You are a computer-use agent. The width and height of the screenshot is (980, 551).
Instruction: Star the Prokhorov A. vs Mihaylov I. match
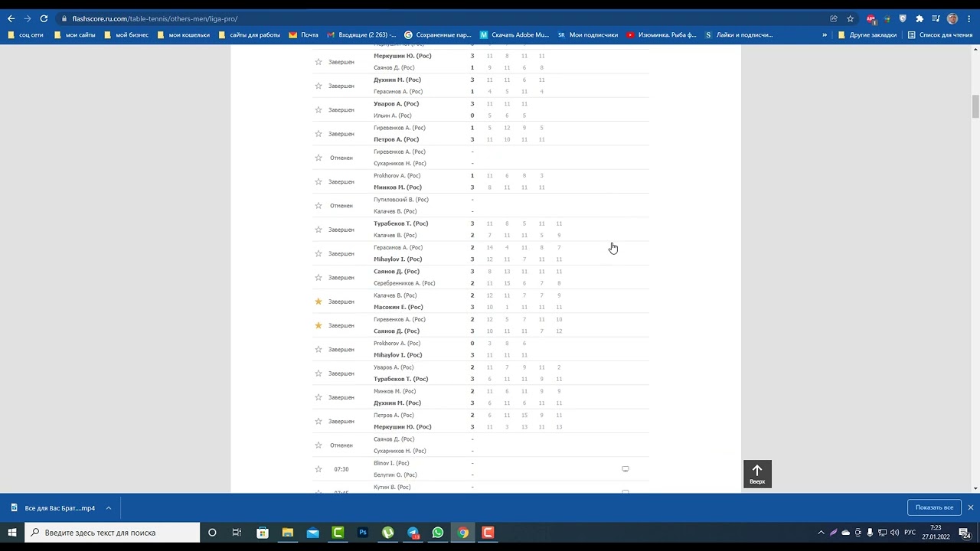click(x=318, y=350)
